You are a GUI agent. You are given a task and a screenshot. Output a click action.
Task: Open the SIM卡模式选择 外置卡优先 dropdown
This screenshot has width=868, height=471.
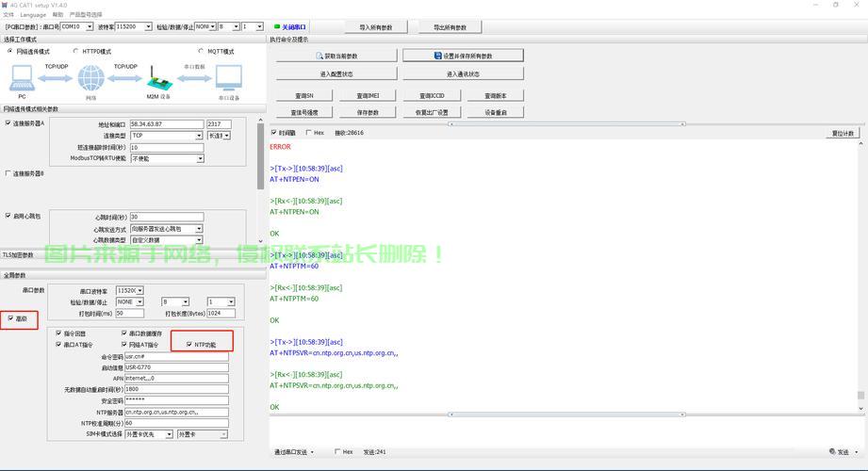170,434
